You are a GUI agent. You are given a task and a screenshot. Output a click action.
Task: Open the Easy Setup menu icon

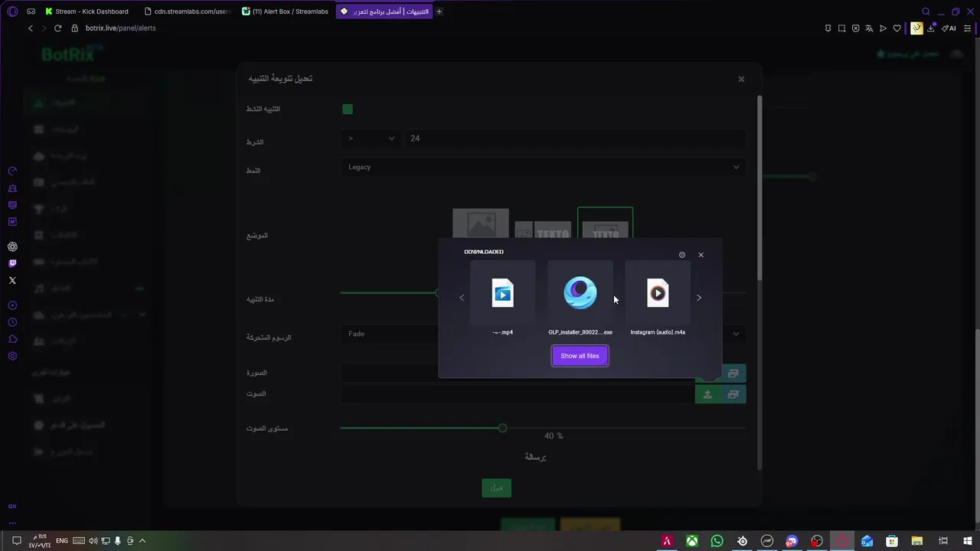(968, 28)
